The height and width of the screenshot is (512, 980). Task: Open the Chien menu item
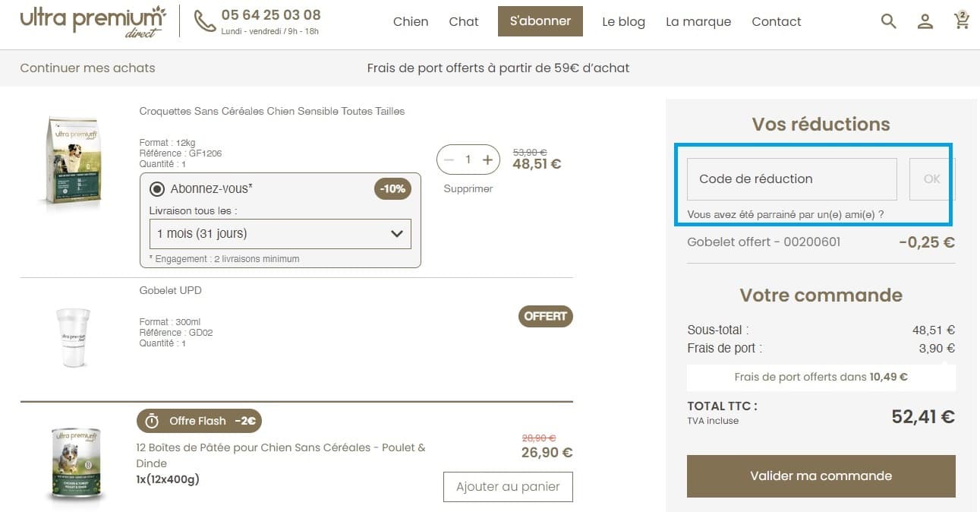pyautogui.click(x=411, y=21)
